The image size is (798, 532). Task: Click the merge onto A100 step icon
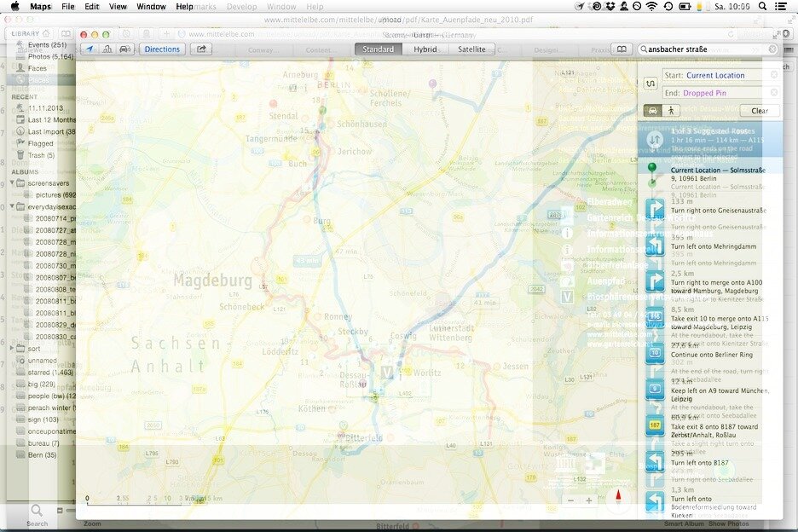tap(655, 282)
